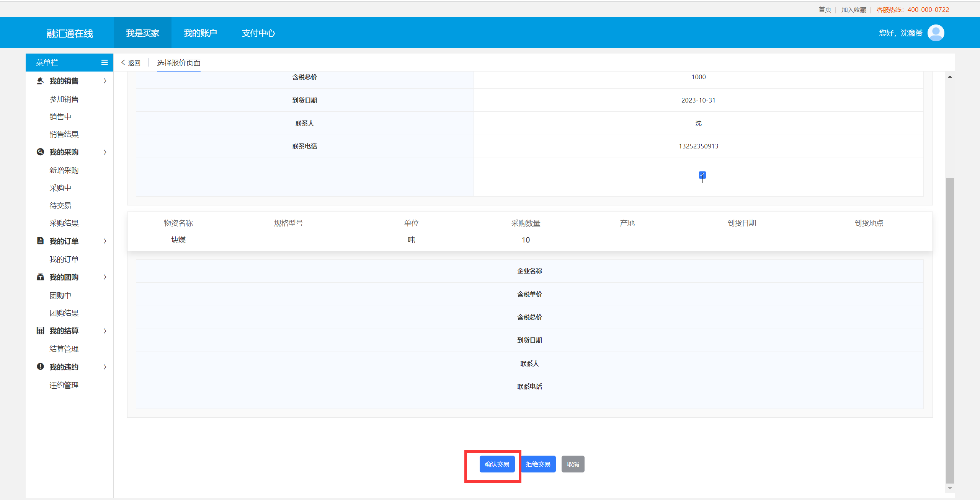Viewport: 980px width, 500px height.
Task: Click the phone number 13252350913
Action: coord(698,146)
